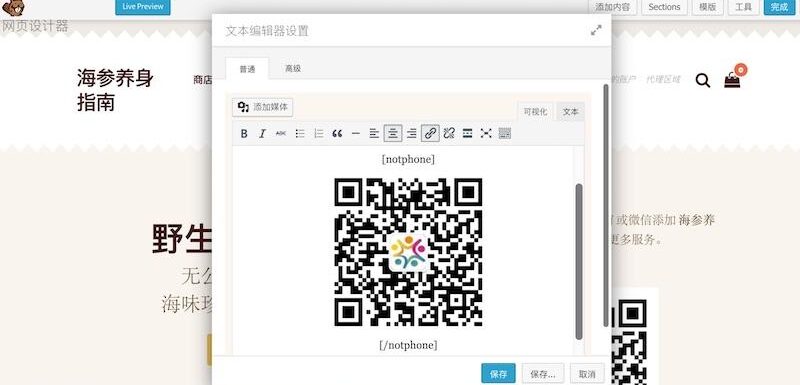Align text center
800x385 pixels.
pyautogui.click(x=393, y=134)
